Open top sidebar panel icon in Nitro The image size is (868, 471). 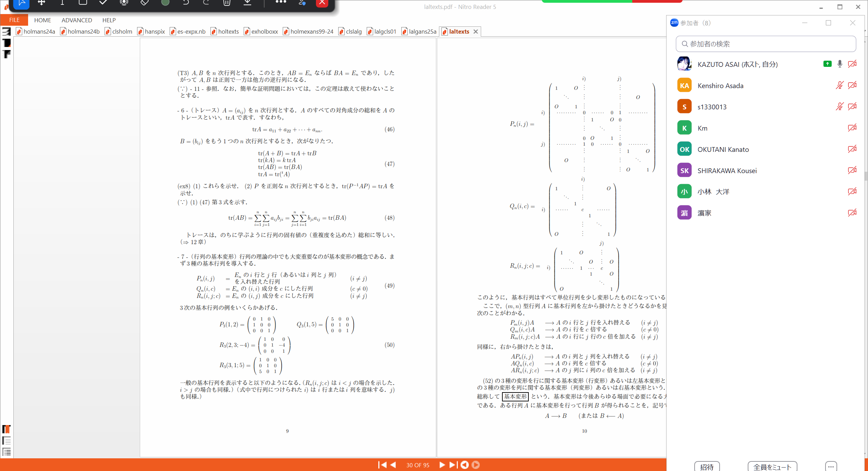click(x=7, y=32)
